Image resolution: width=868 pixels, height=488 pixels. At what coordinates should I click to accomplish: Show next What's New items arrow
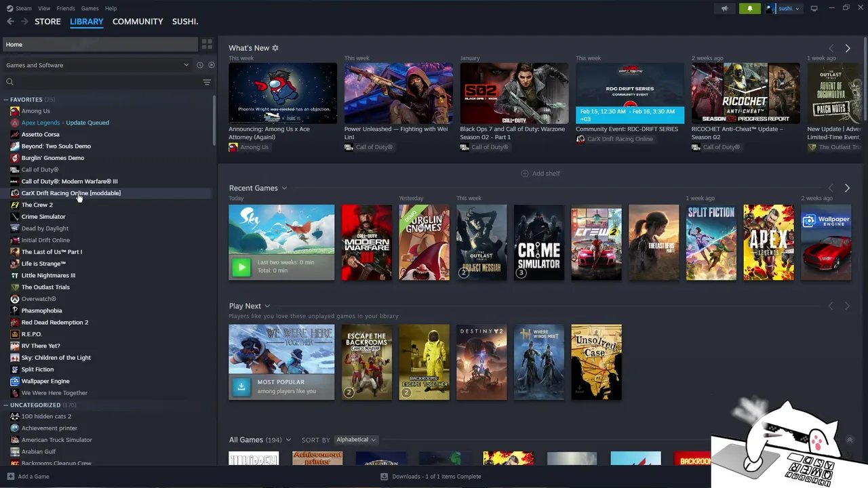click(x=847, y=48)
